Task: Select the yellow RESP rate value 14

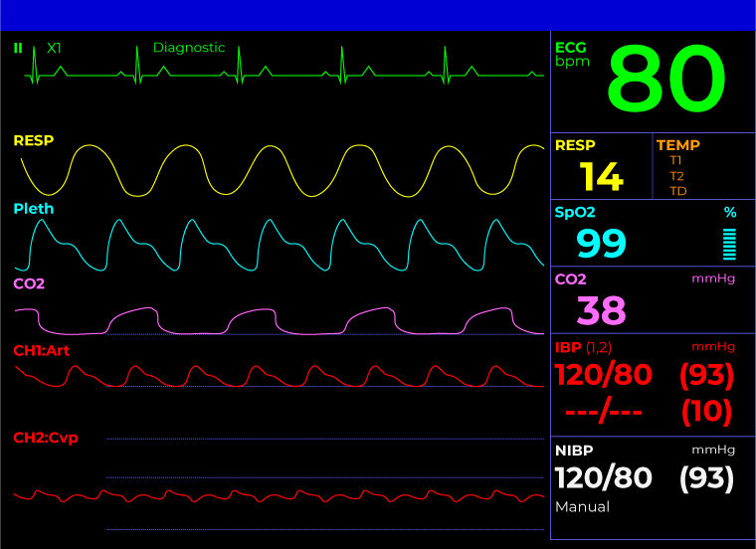Action: (601, 177)
